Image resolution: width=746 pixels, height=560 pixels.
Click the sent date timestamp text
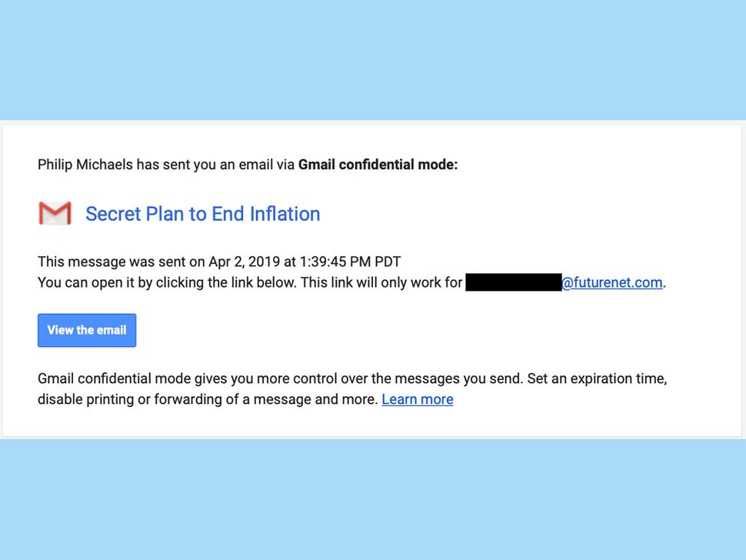pyautogui.click(x=218, y=262)
